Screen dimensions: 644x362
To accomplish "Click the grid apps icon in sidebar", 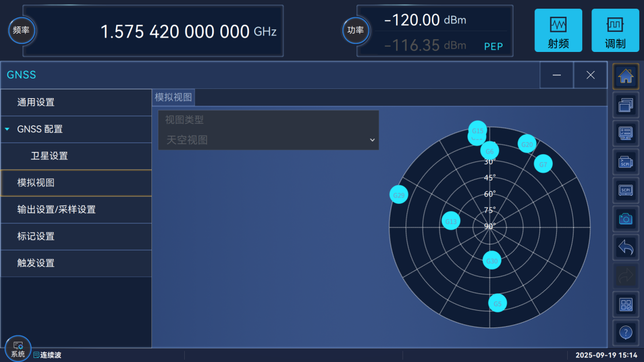I will click(x=626, y=304).
